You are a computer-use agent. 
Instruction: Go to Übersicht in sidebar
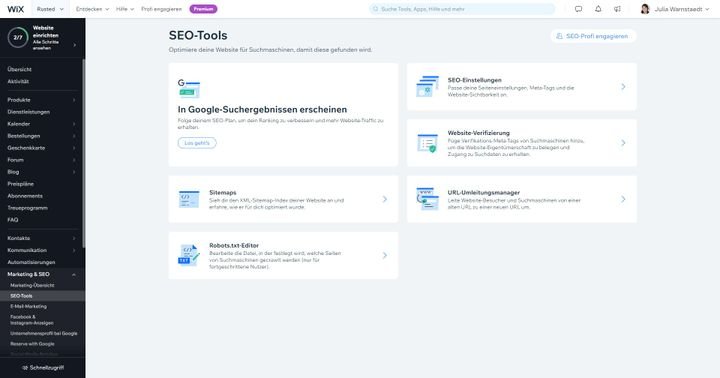pyautogui.click(x=19, y=69)
